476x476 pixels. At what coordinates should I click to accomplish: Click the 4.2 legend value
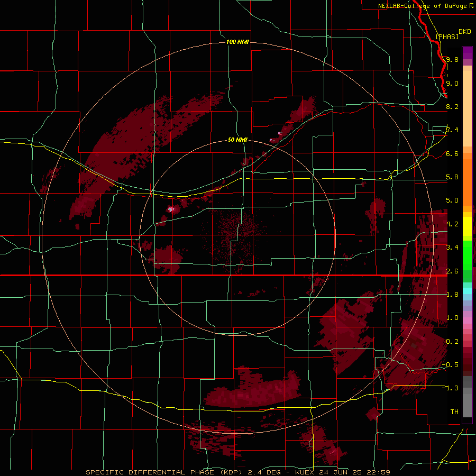[452, 224]
